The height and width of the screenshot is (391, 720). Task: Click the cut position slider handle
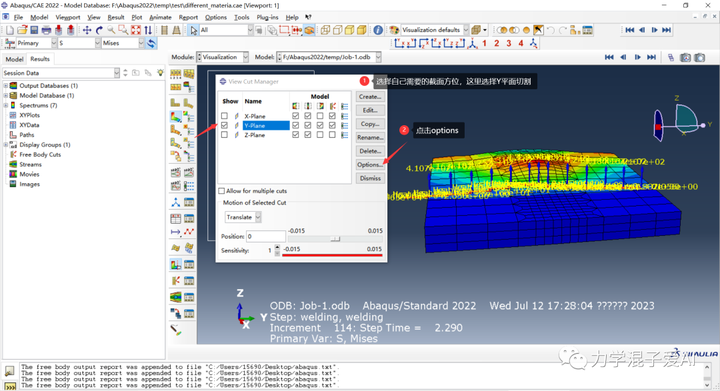click(335, 239)
